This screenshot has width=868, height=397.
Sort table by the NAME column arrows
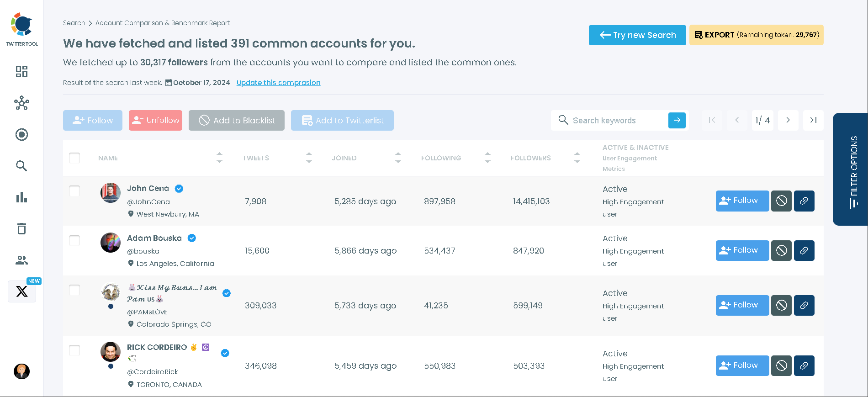click(219, 158)
